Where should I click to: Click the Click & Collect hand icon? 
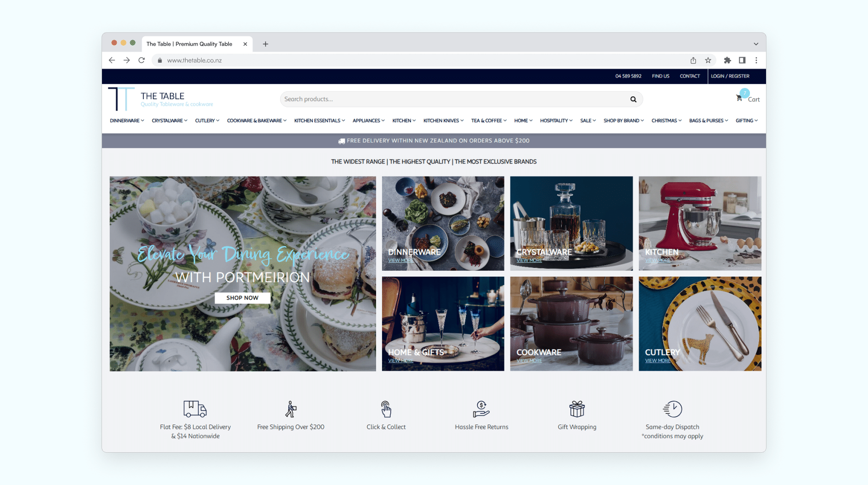coord(386,409)
